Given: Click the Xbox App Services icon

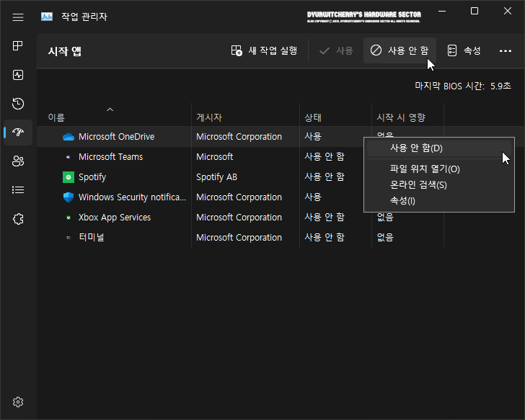Looking at the screenshot, I should pos(69,218).
